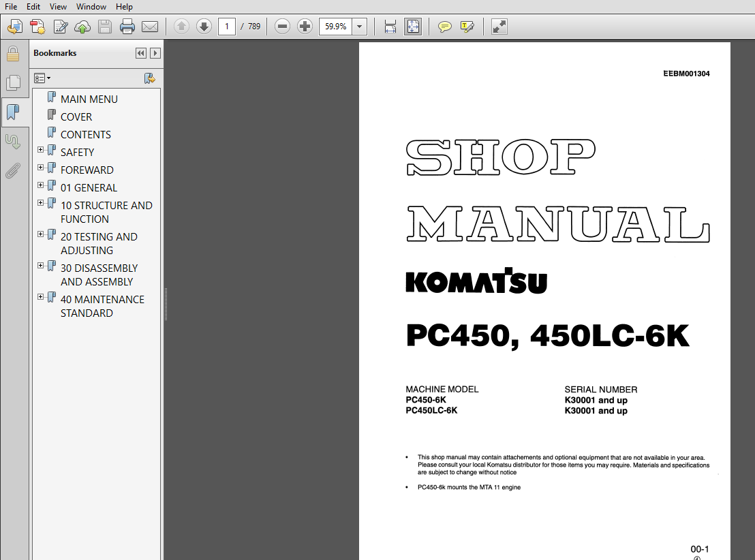Click the zoom percentage field 59.9%
This screenshot has height=560, width=755.
click(x=336, y=27)
